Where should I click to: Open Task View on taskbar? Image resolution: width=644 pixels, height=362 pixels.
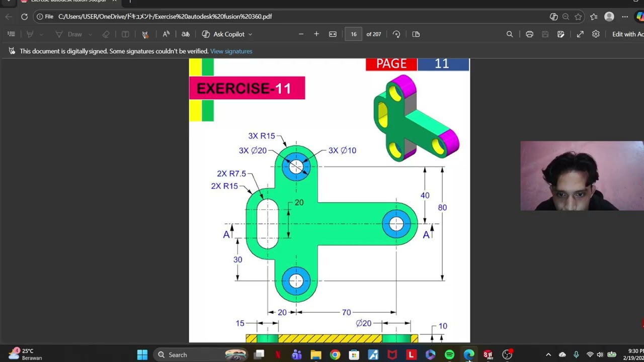(x=259, y=355)
